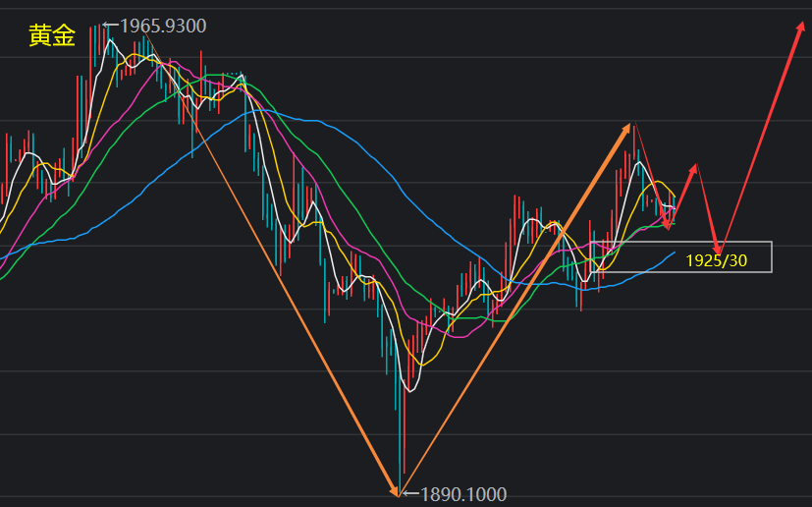
Task: Click the orange downward arrowhead at the chart low
Action: (395, 488)
